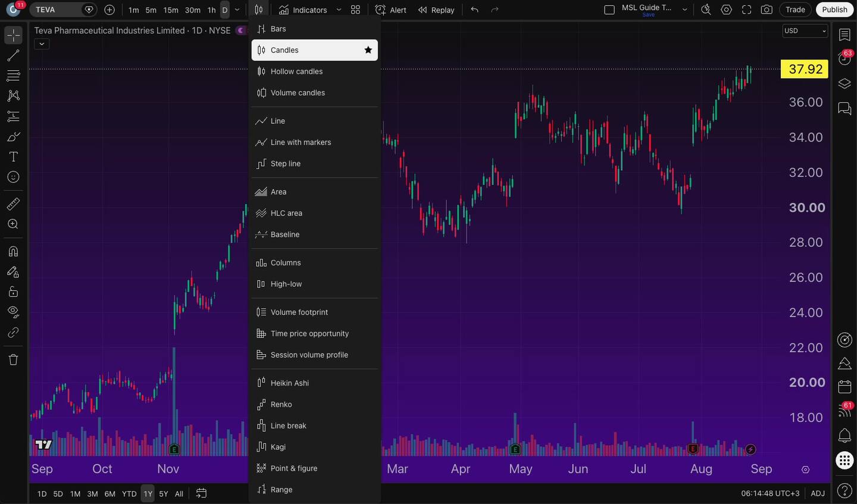Open the object tree layers icon
Image resolution: width=857 pixels, height=504 pixels.
[x=845, y=83]
